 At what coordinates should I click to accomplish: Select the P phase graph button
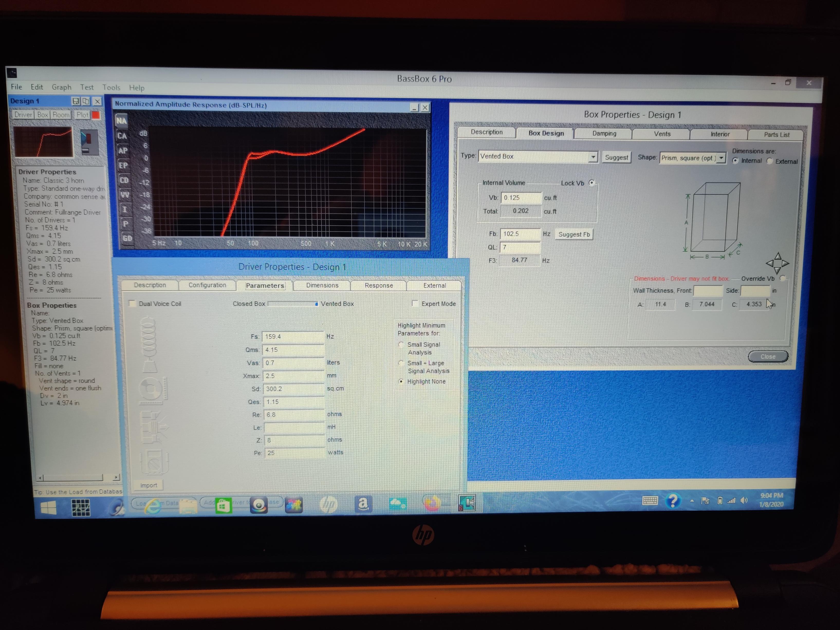[126, 224]
